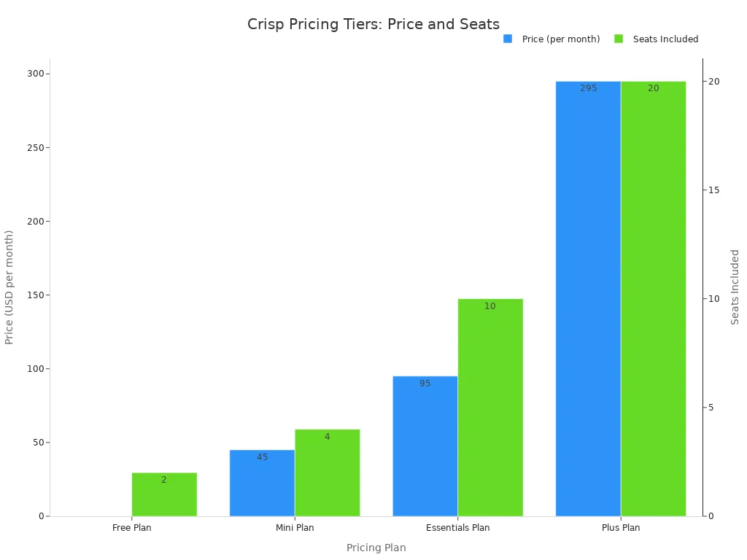Screen dimensions: 747x560
Task: Click the Mini Plan axis label
Action: (x=295, y=528)
